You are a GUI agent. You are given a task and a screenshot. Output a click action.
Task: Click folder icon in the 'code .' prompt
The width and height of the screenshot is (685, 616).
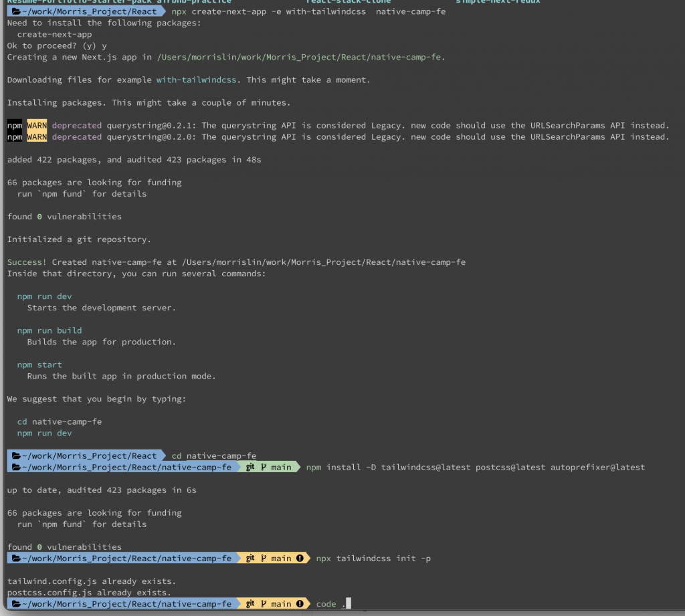tap(16, 604)
